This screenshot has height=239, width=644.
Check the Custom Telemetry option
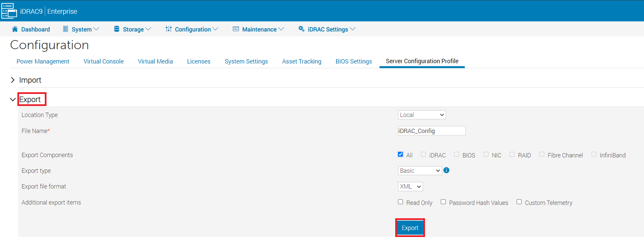(519, 202)
